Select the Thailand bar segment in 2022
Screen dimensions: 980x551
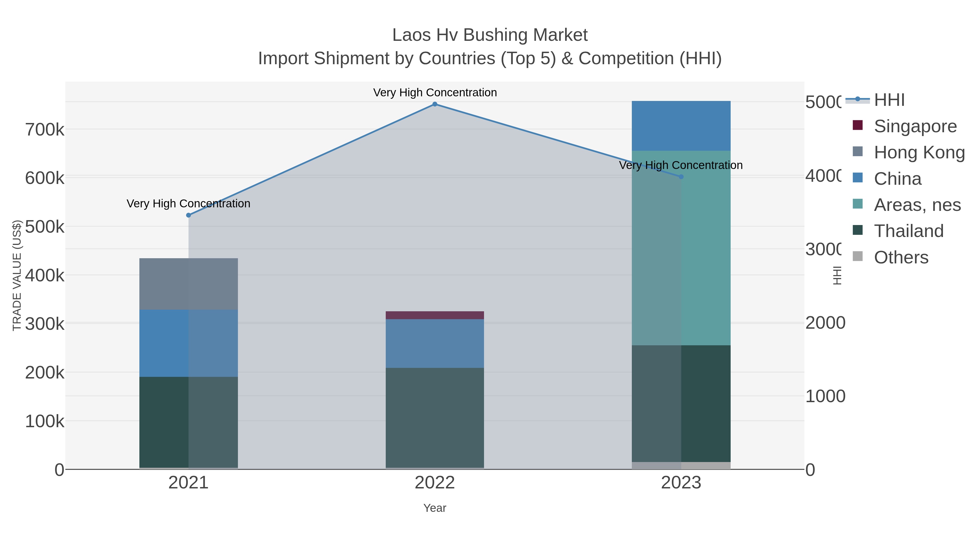pos(435,418)
